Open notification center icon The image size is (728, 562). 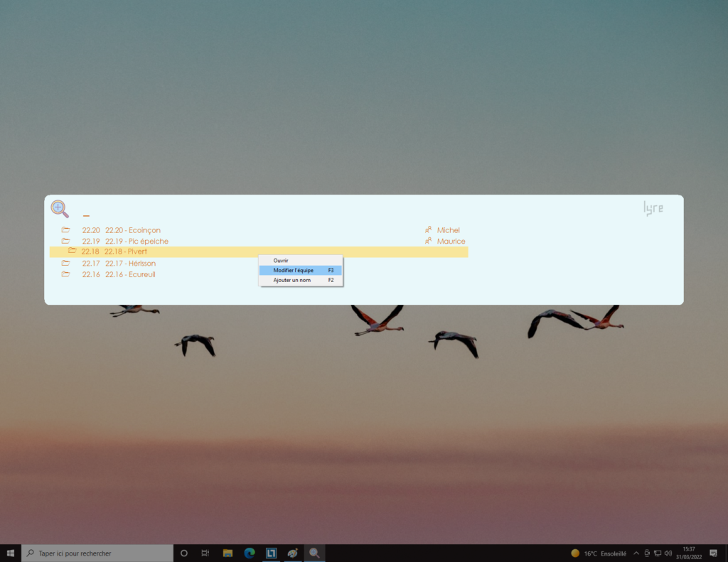[714, 553]
